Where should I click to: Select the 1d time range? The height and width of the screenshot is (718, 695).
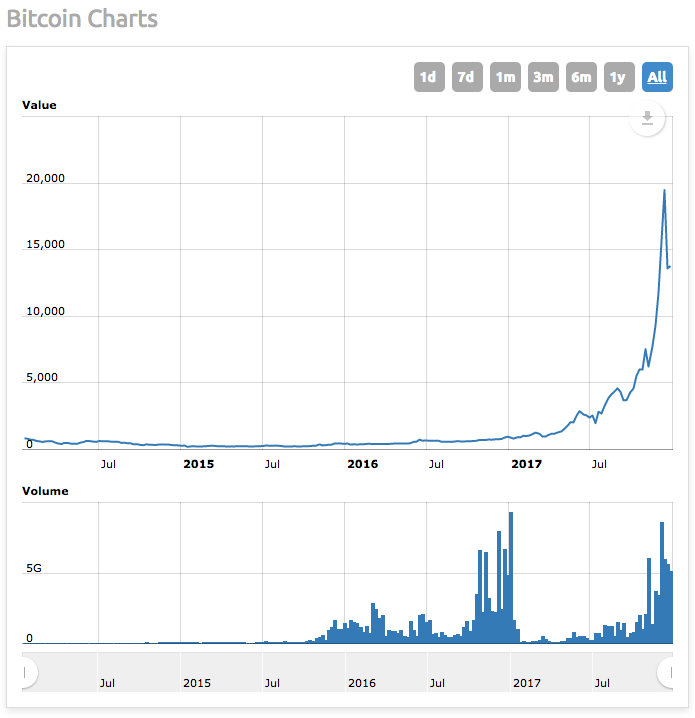[429, 77]
